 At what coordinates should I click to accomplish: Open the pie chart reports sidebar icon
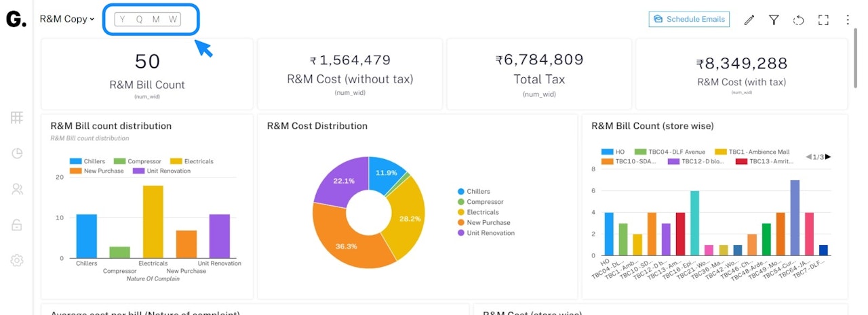17,153
